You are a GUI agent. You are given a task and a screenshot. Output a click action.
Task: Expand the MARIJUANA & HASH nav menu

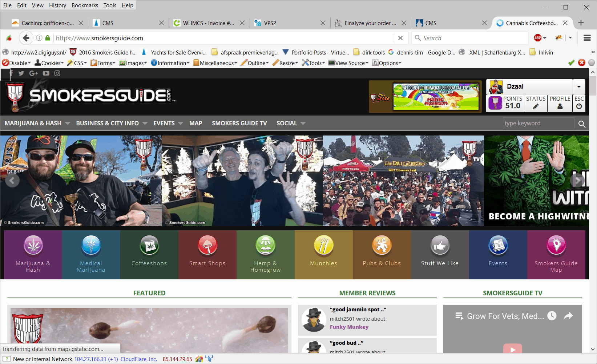(68, 124)
